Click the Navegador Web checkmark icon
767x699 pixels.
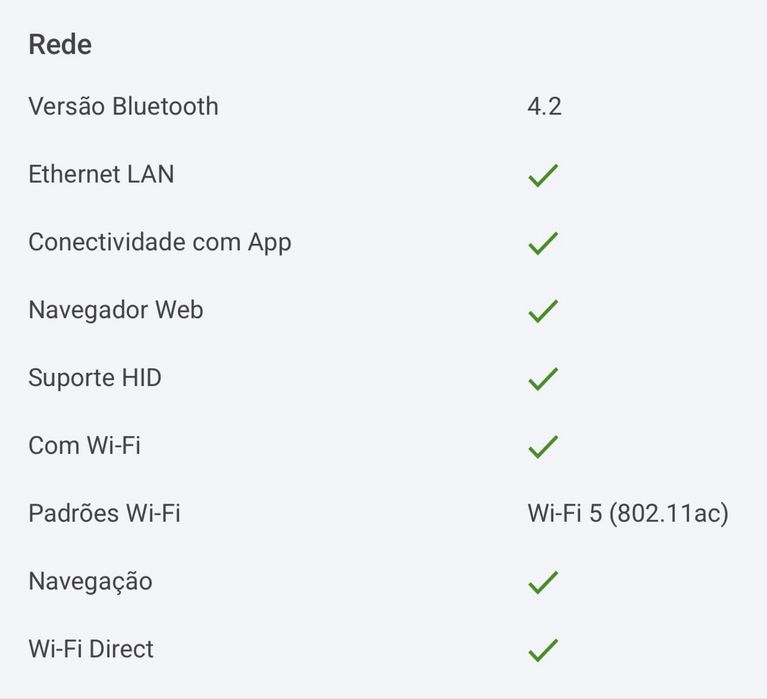(543, 311)
